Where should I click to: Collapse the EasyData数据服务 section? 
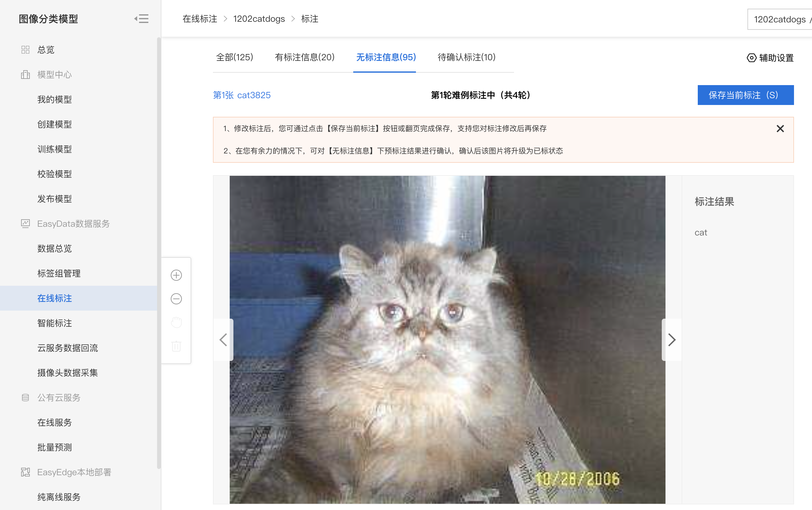[x=73, y=224]
